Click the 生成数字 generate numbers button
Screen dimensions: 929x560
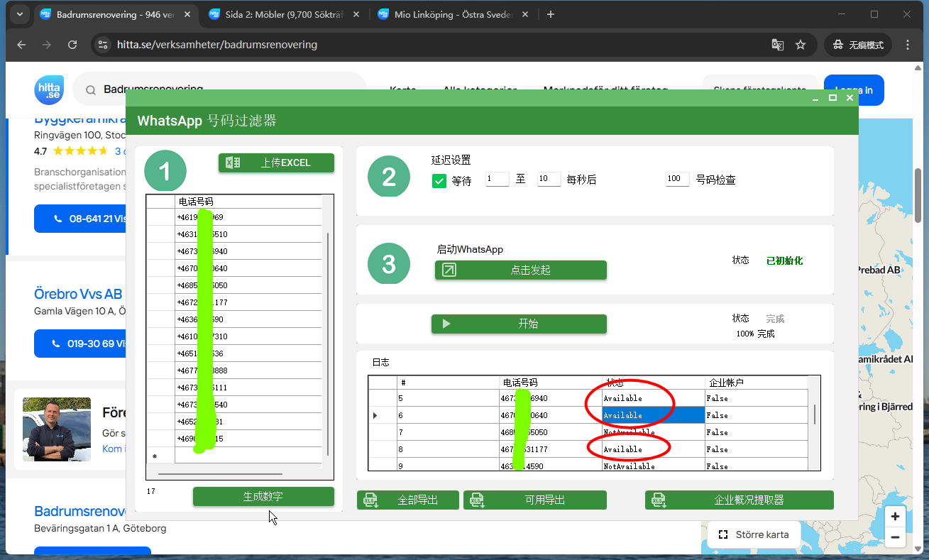(x=263, y=497)
